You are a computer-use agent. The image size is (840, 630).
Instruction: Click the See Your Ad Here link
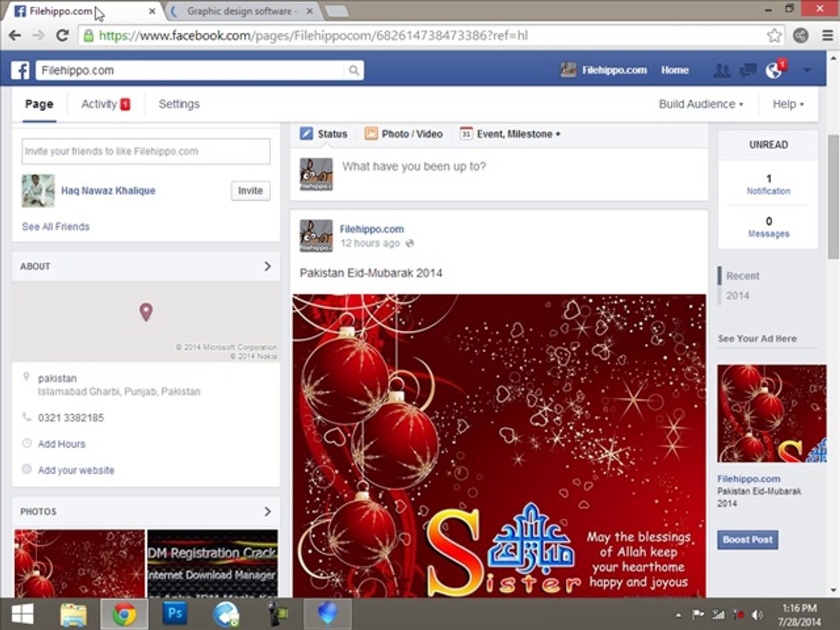point(757,338)
